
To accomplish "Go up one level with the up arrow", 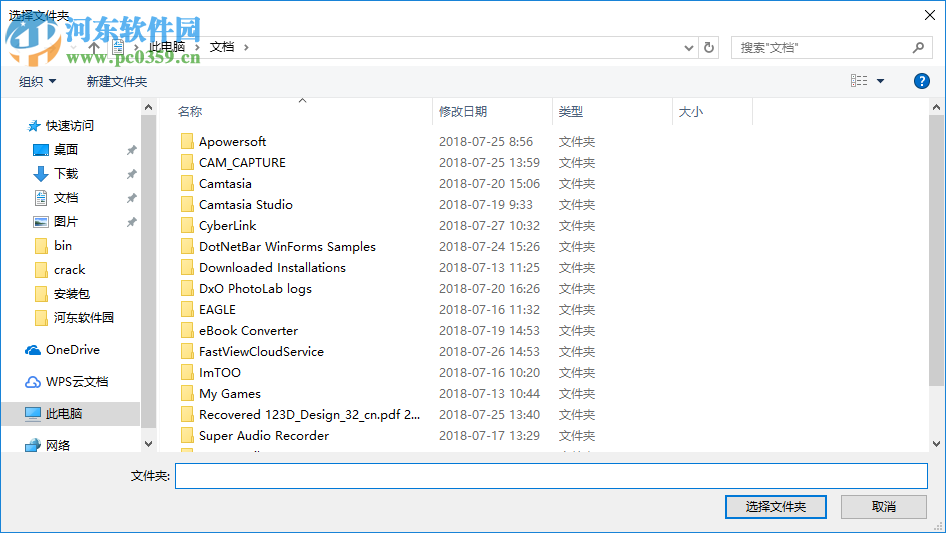I will tap(94, 47).
